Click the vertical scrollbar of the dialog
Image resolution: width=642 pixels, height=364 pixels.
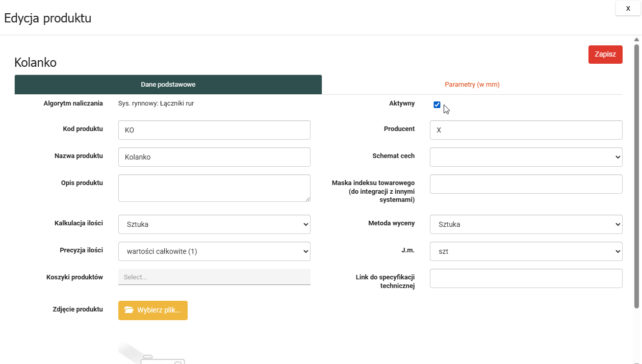coord(636,176)
